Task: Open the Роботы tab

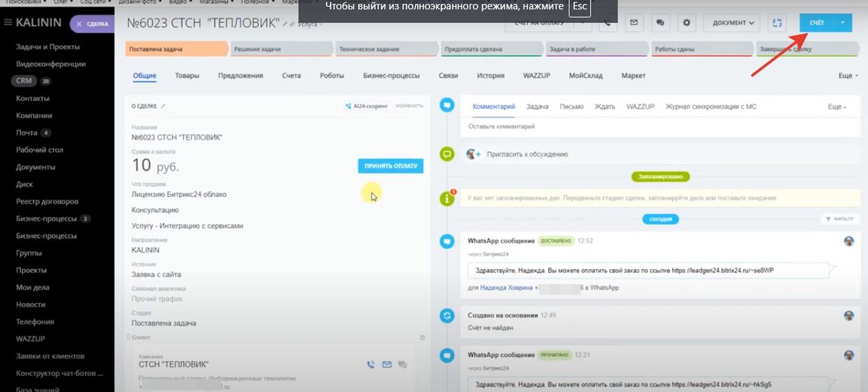Action: click(x=332, y=75)
